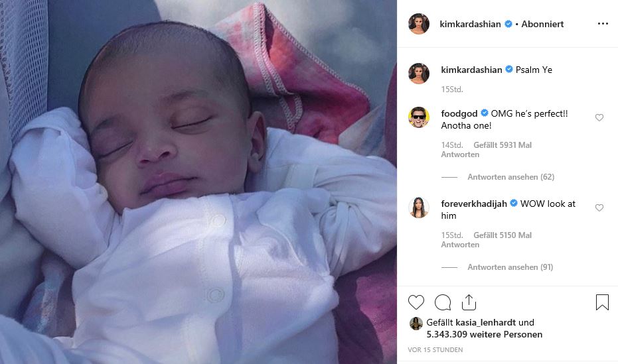Open the foreverkhadijah username link
Viewport: 618px width, 364px height.
click(474, 204)
